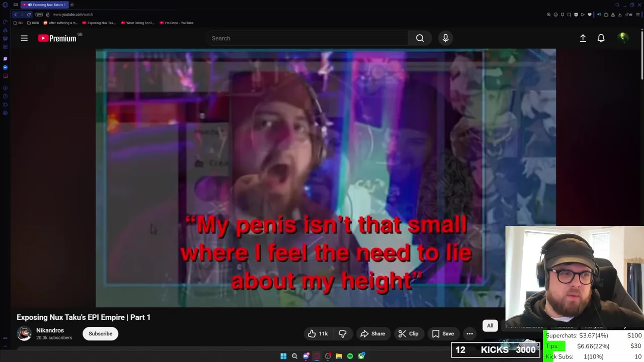
Task: Click the heart bookmark icon in the toolbar
Action: point(589,15)
